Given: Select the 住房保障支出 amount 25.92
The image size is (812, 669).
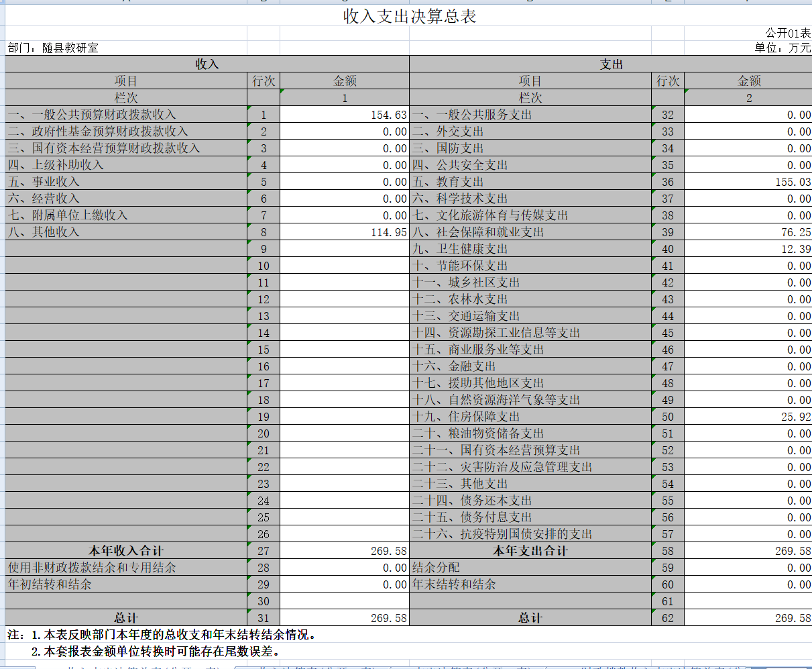Looking at the screenshot, I should pyautogui.click(x=748, y=417).
